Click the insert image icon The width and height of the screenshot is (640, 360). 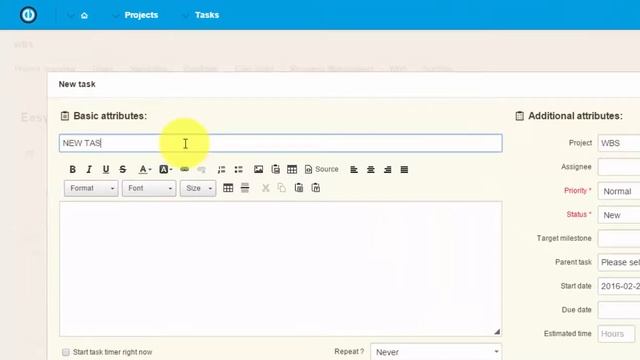coord(258,169)
